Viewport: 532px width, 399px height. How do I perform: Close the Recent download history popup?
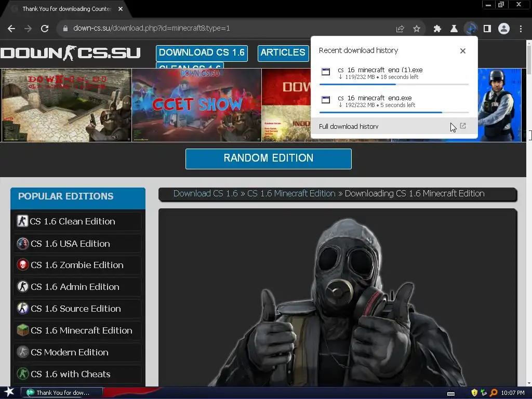(x=463, y=51)
